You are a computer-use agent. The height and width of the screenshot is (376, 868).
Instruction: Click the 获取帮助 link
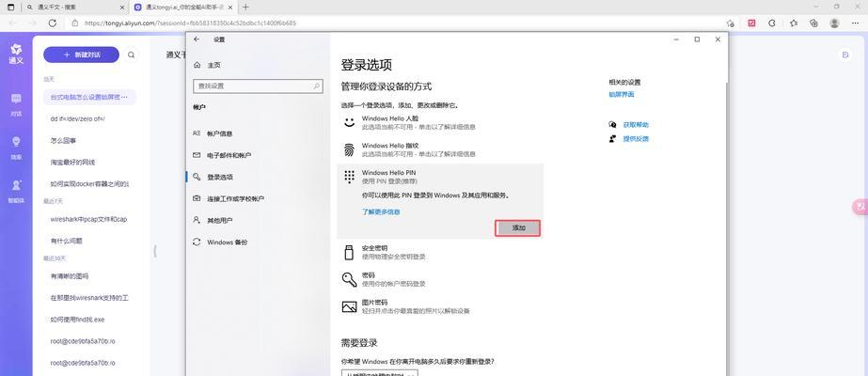(x=636, y=125)
